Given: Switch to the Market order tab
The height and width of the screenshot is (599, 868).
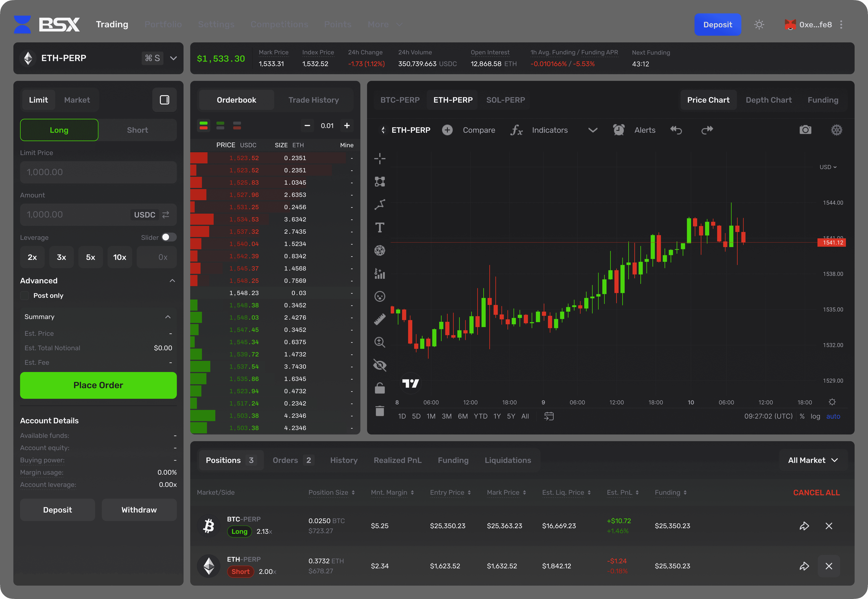Looking at the screenshot, I should point(77,100).
